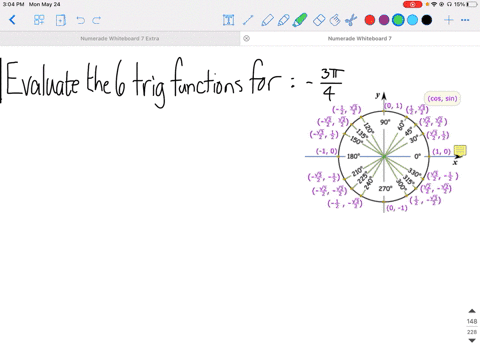Image resolution: width=480 pixels, height=360 pixels.
Task: Redo the last undone stroke
Action: (97, 20)
